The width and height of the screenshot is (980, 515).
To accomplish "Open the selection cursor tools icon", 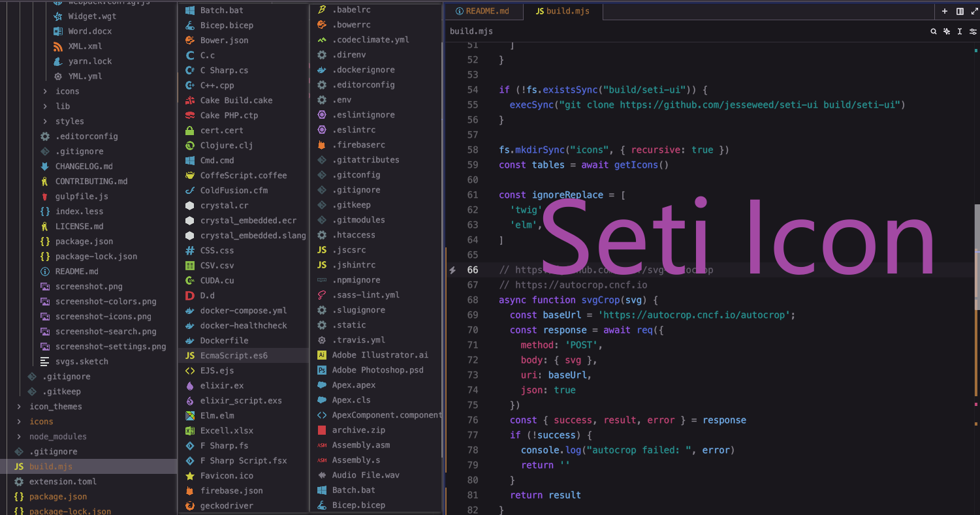I will (x=960, y=31).
